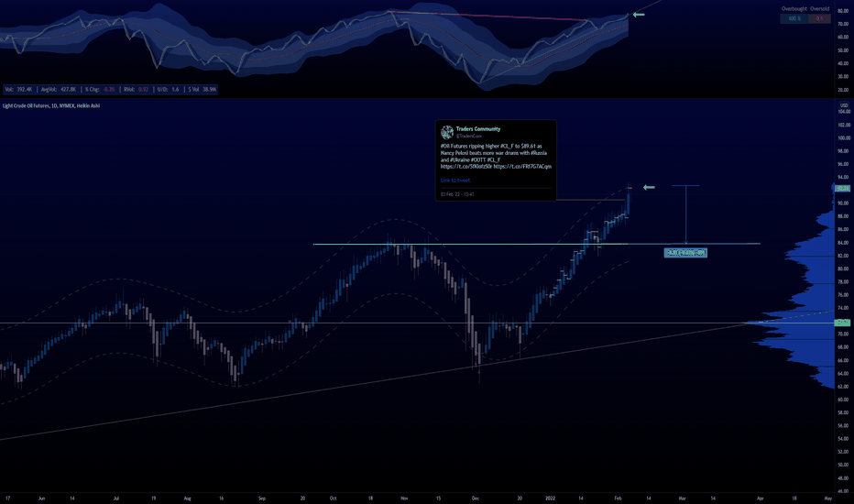Viewport: 854px width, 504px height.
Task: Click the chart title 'Light Crude Oil Futures'
Action: [x=26, y=105]
